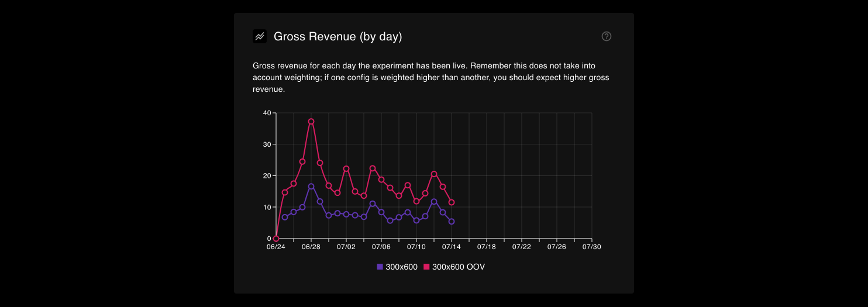Toggle the "300x600 OOV" legend label

[458, 267]
